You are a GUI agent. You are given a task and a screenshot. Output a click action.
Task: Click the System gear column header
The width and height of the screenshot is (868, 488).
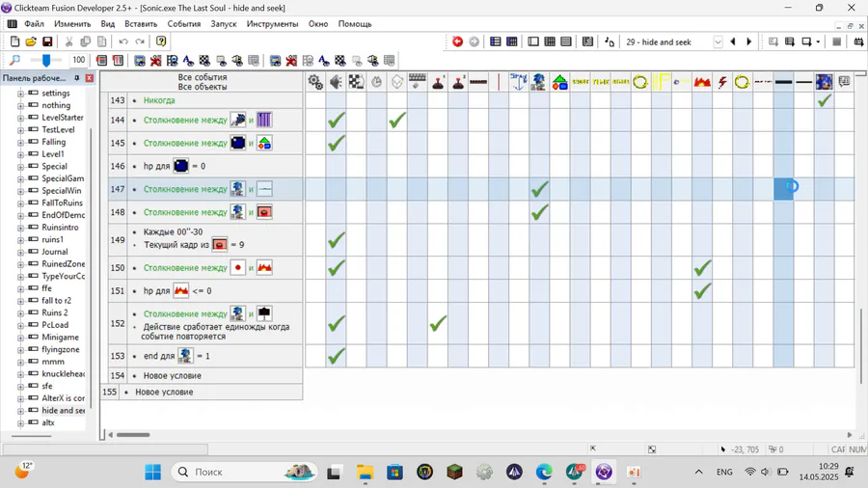coord(315,82)
